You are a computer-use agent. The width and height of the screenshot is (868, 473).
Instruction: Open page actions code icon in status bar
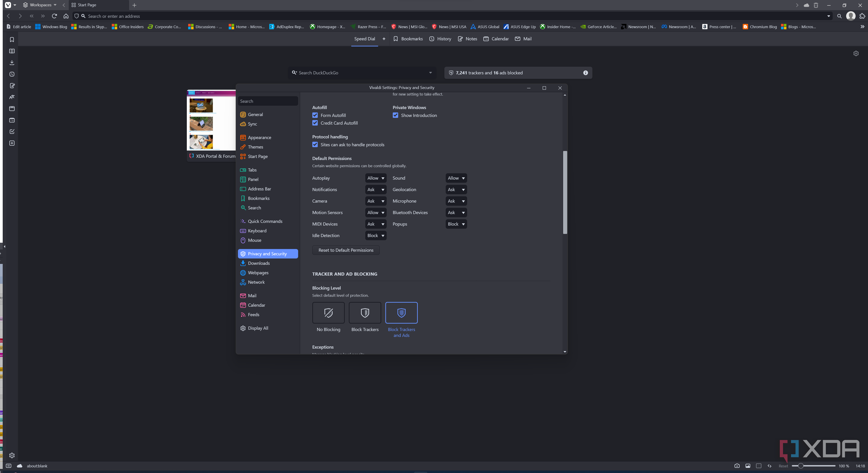pyautogui.click(x=770, y=466)
